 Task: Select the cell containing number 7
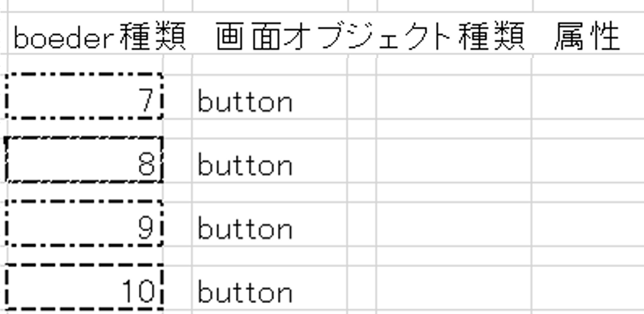click(x=84, y=96)
